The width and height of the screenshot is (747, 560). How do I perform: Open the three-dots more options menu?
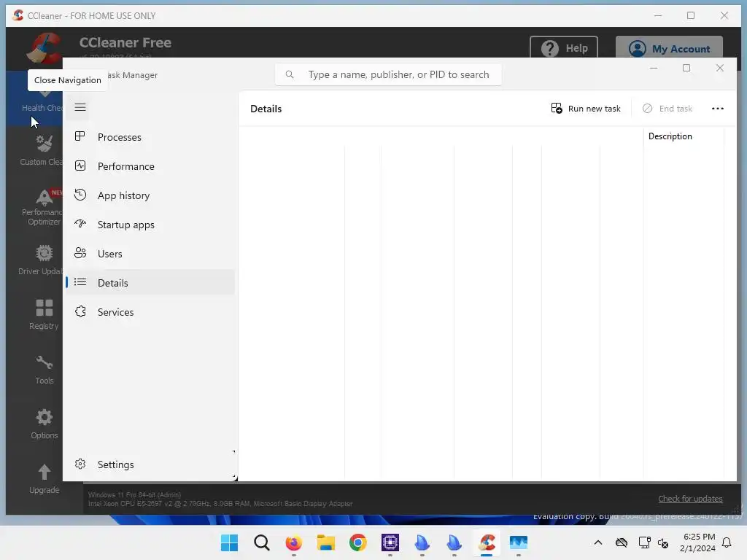coord(718,109)
